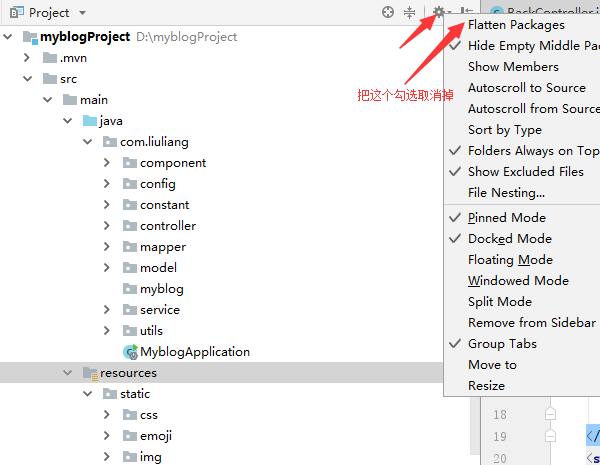
Task: Uncheck Show Excluded Files
Action: click(522, 172)
